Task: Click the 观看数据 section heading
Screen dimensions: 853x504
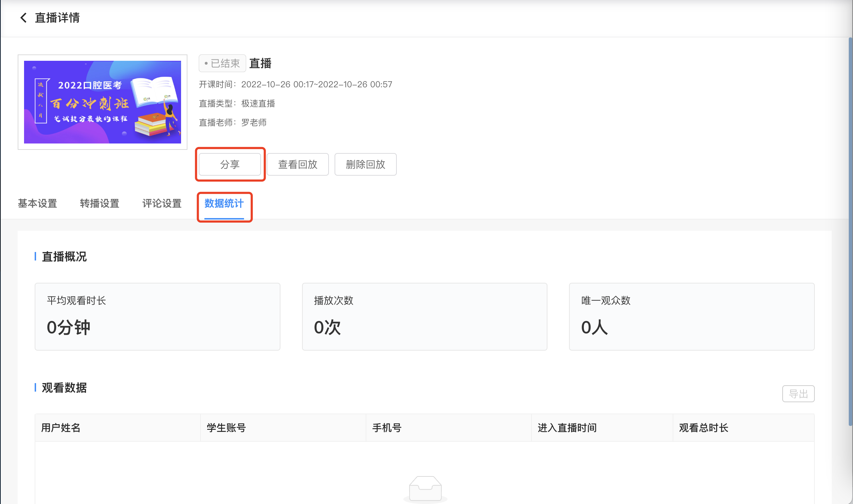Action: pos(64,388)
